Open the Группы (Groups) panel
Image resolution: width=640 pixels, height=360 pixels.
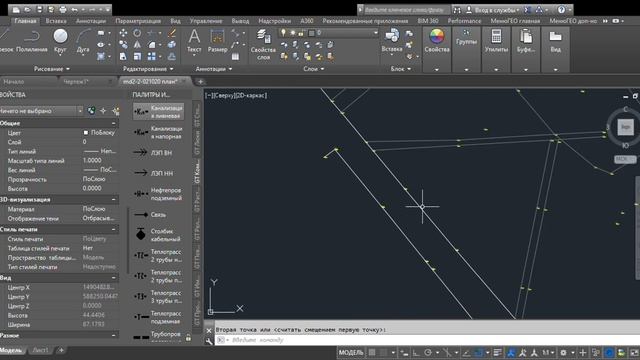coord(466,37)
